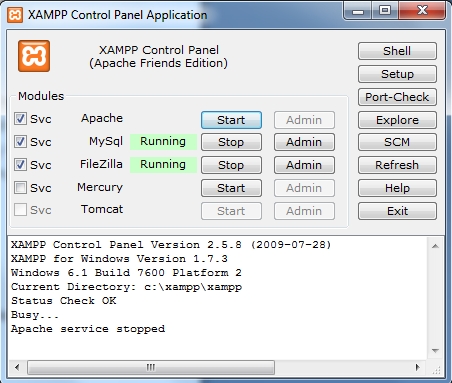
Task: Click the horizontal scrollbar right arrow
Action: [417, 367]
